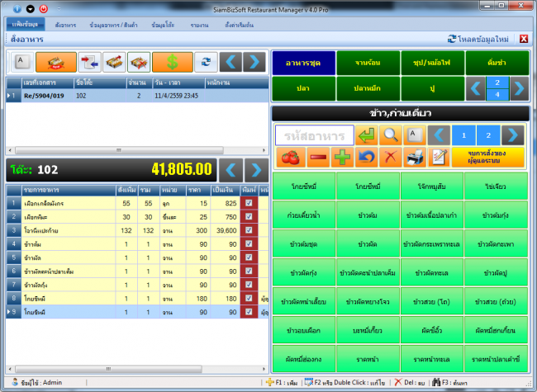537x392 pixels.
Task: Click the green dollar payment button
Action: [x=173, y=62]
